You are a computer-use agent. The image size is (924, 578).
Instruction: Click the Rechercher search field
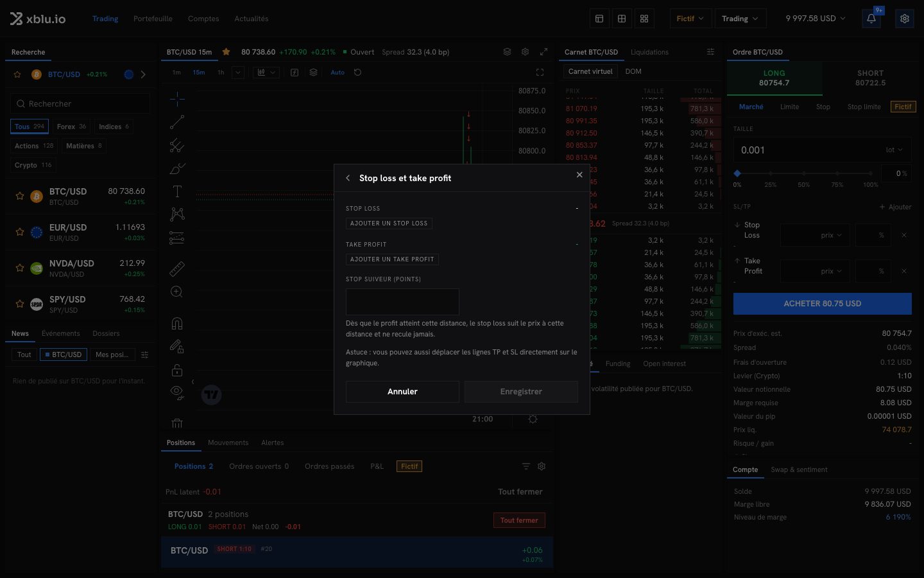pyautogui.click(x=80, y=103)
